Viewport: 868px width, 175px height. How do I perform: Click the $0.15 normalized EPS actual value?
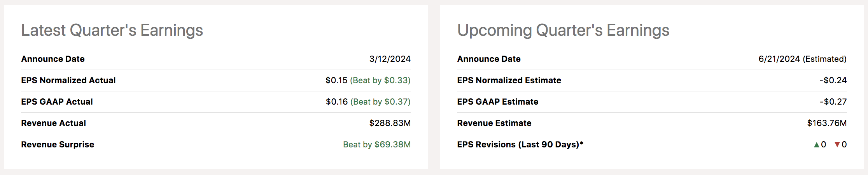tap(336, 80)
